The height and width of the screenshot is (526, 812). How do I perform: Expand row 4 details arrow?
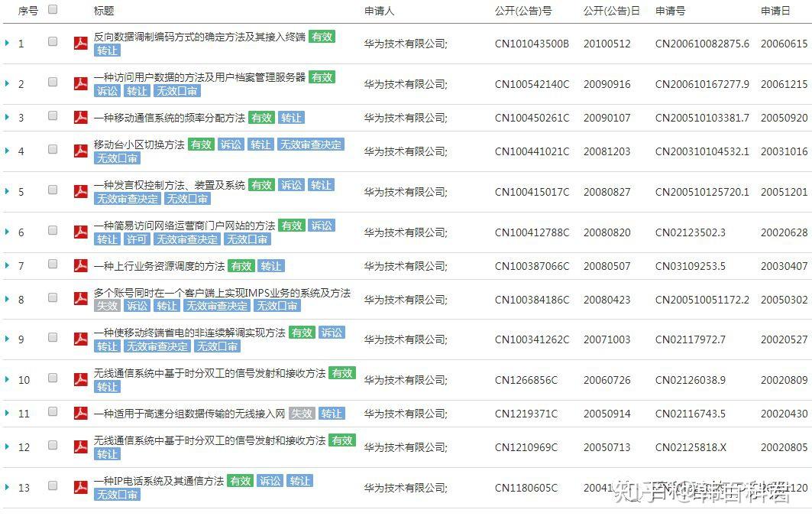(7, 151)
